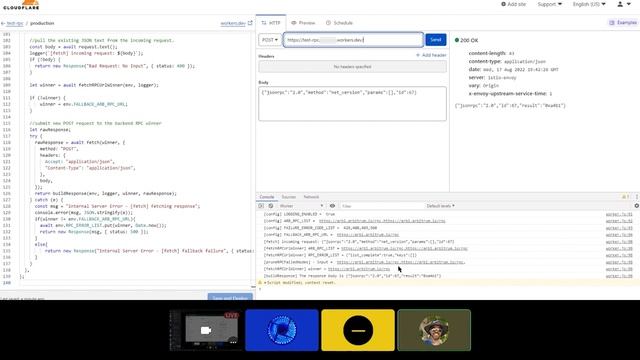Viewport: 640px width, 360px height.
Task: Click the code line 'method: "POST",'
Action: click(59, 149)
